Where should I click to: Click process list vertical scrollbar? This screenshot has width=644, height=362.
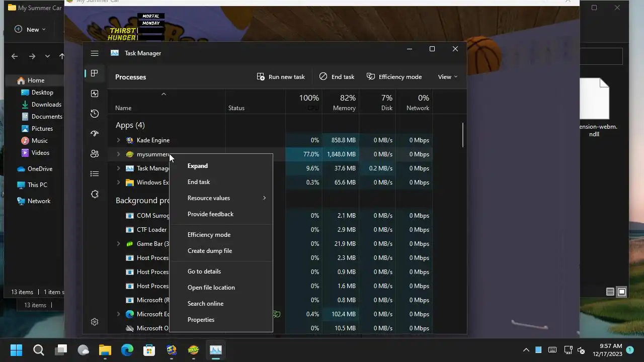point(463,135)
